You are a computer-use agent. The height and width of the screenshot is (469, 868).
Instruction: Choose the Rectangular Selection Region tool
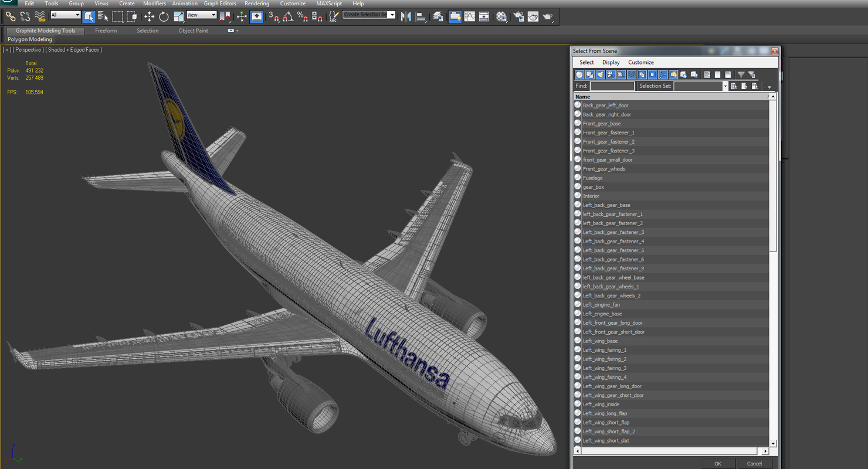118,16
